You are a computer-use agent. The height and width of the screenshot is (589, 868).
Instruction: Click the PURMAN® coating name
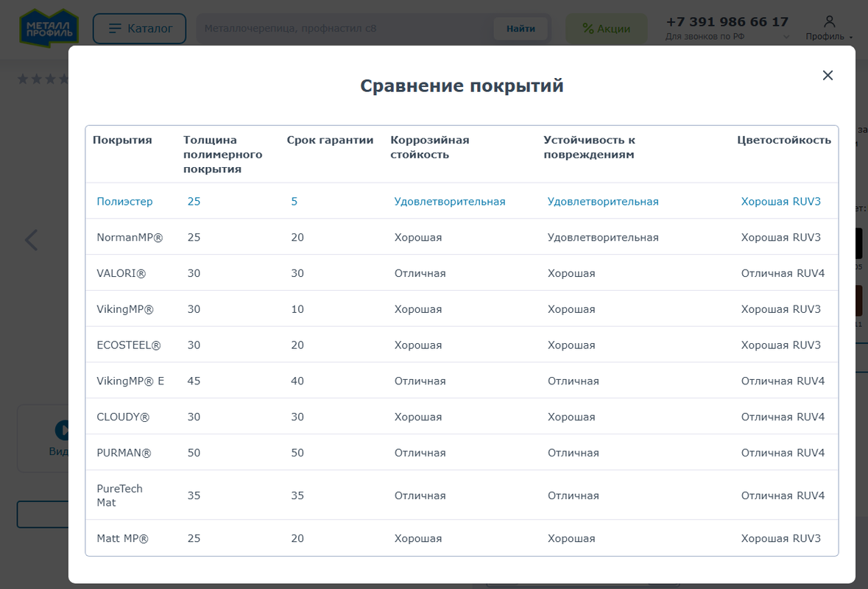(124, 453)
